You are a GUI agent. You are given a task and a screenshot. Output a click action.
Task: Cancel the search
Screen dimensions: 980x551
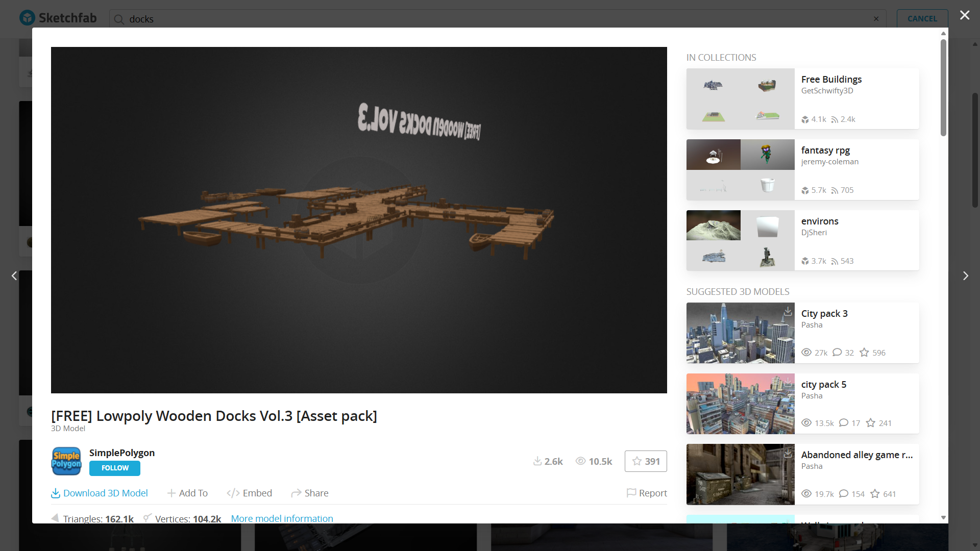point(922,18)
